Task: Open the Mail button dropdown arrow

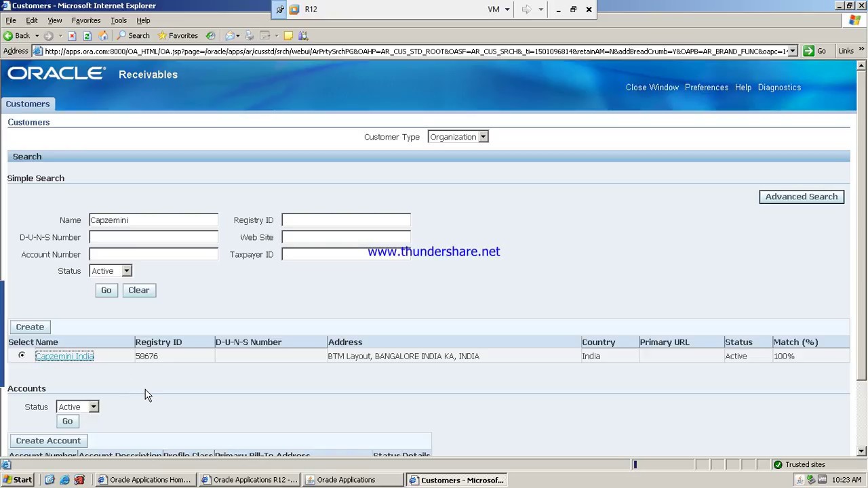Action: click(x=238, y=36)
